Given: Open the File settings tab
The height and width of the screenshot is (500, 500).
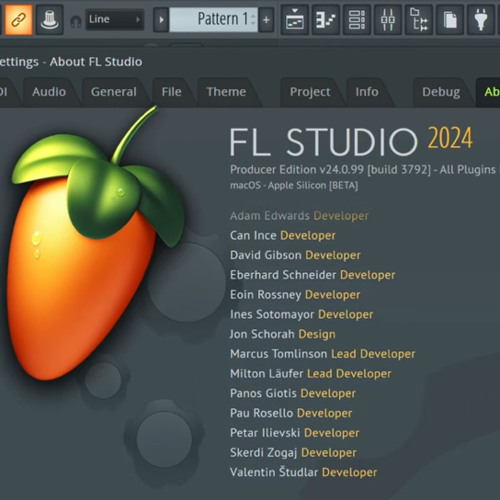Looking at the screenshot, I should pos(171,92).
